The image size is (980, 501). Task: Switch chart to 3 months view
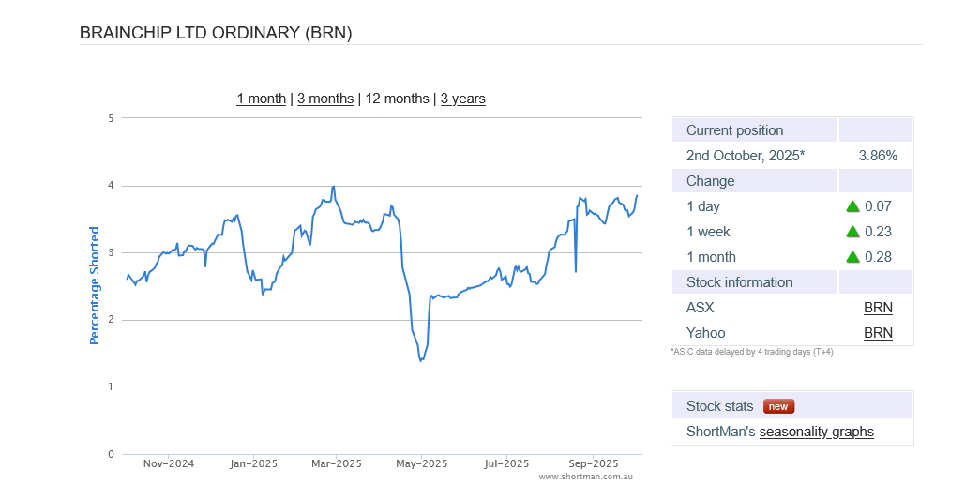point(325,99)
